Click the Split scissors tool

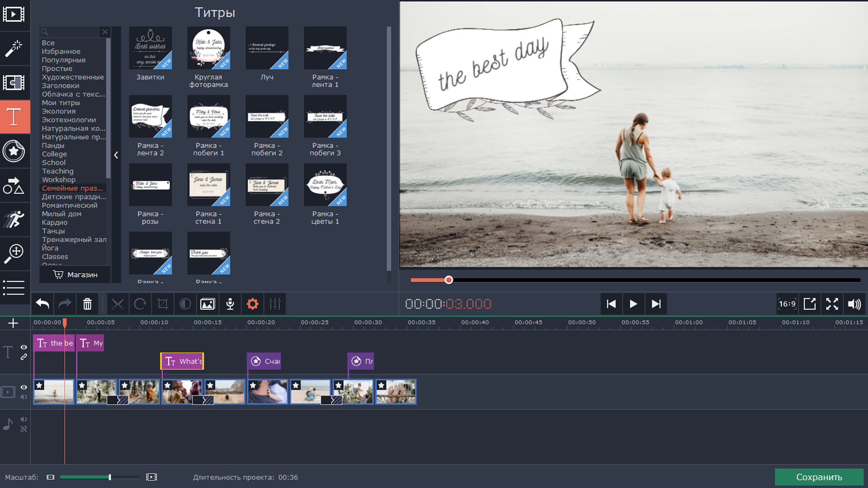tap(118, 304)
